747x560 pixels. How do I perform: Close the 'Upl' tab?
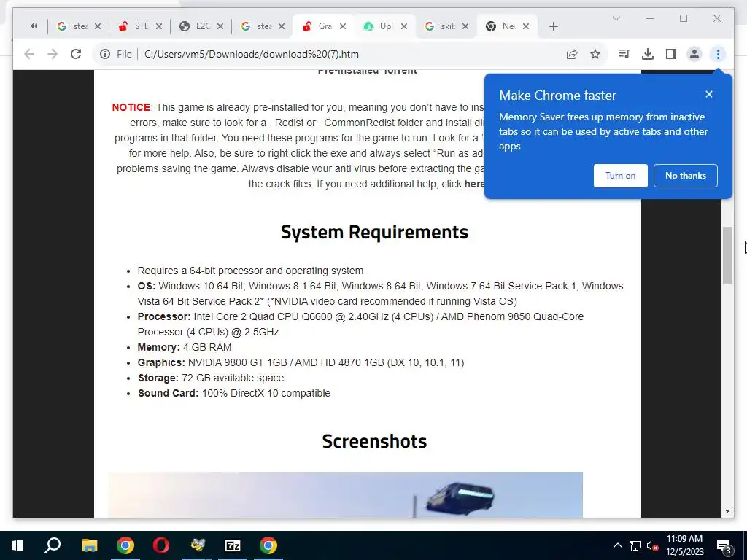404,26
